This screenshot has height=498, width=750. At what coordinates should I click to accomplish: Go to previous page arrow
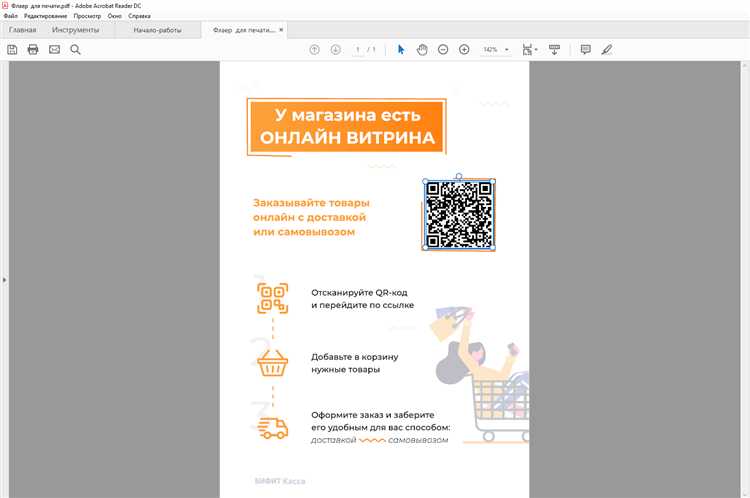point(314,49)
